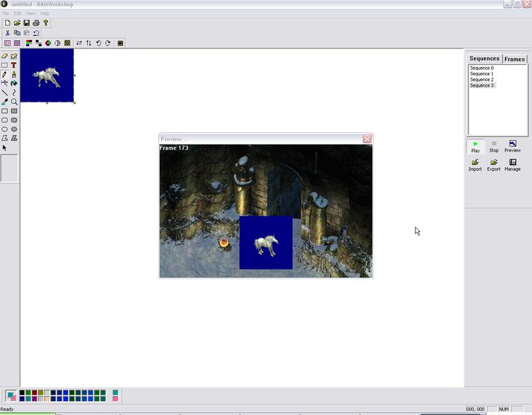Click the foreground/background color indicator box
Viewport: 532px width, 415px height.
pyautogui.click(x=11, y=396)
